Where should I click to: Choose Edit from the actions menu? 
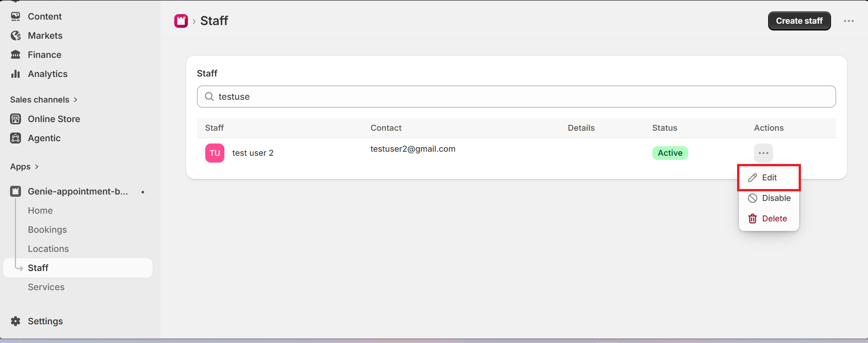(769, 178)
